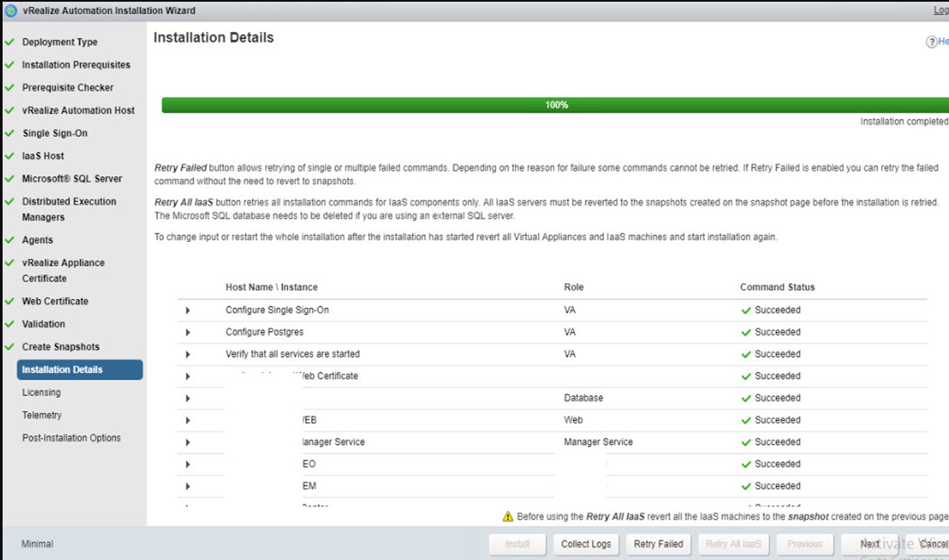Click the Command Status column header
This screenshot has height=560, width=949.
pos(777,287)
